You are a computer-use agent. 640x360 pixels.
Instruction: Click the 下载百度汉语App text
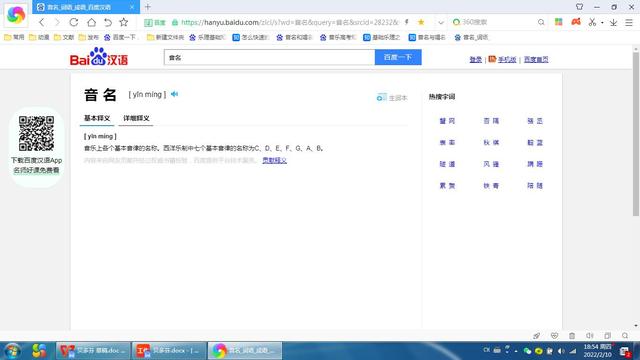(x=36, y=160)
